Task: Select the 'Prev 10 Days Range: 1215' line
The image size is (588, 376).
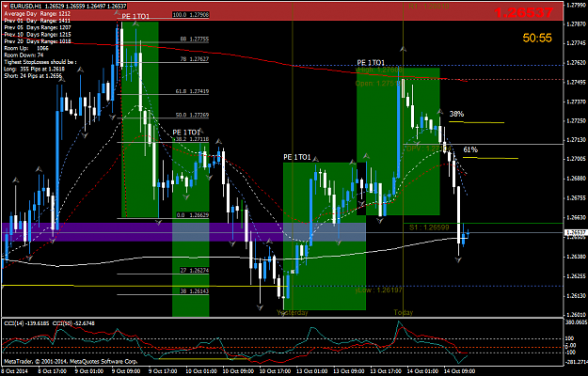Action: 38,35
